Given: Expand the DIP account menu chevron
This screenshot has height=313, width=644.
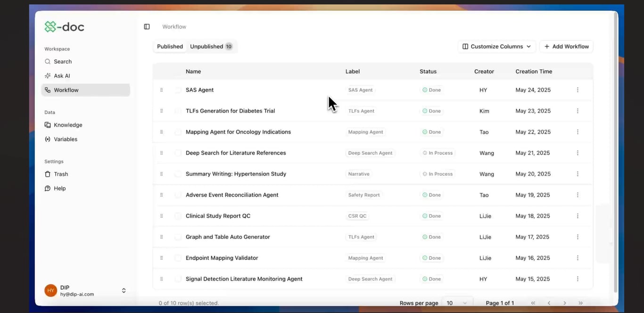Looking at the screenshot, I should point(124,290).
